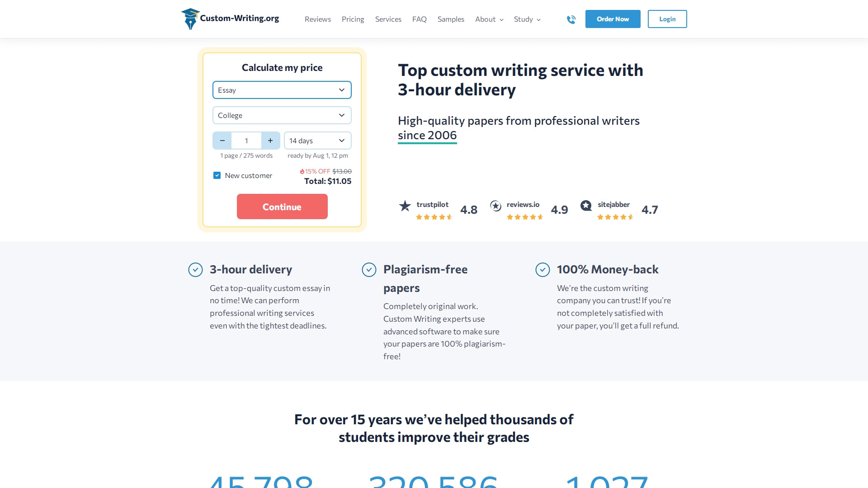
Task: Click the phone/support icon in navbar
Action: pos(571,19)
